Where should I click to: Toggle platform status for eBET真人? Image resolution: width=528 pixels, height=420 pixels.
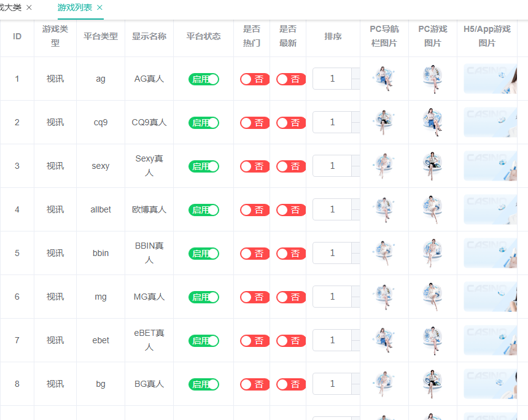click(204, 341)
